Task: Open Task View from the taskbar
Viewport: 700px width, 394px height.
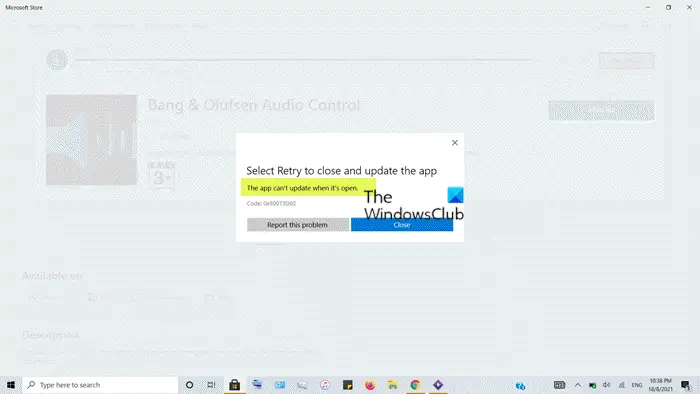Action: 212,385
